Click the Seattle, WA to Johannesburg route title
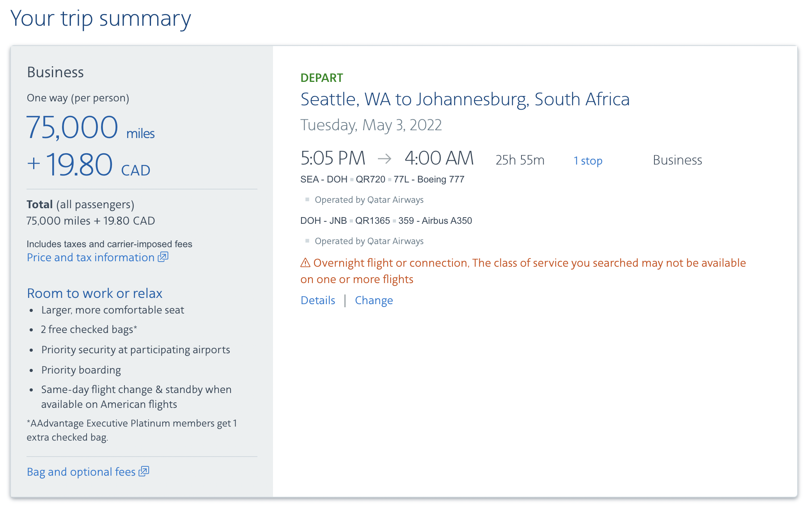The height and width of the screenshot is (510, 812). point(465,99)
